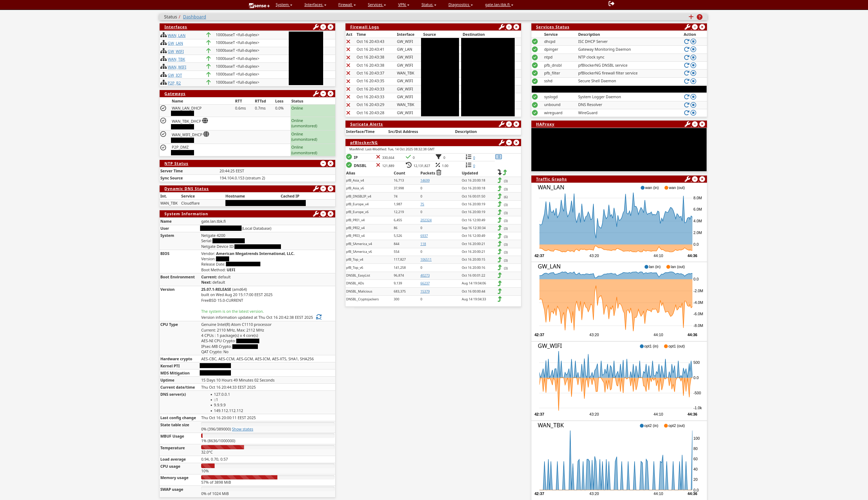Click the network icon beside WAN_LAN interface

coord(164,35)
